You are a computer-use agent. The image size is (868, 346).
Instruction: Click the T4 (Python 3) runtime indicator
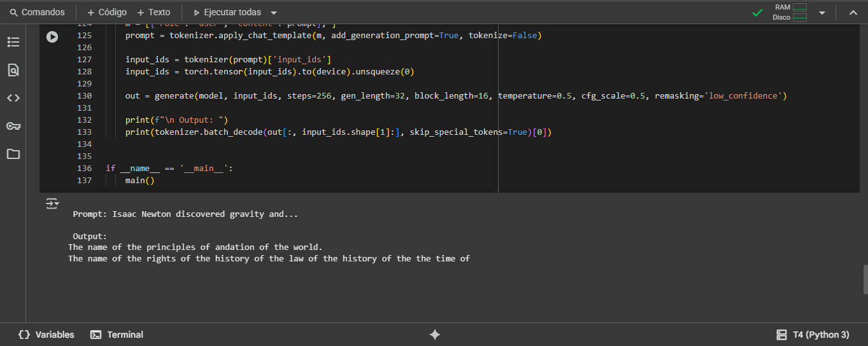[813, 335]
